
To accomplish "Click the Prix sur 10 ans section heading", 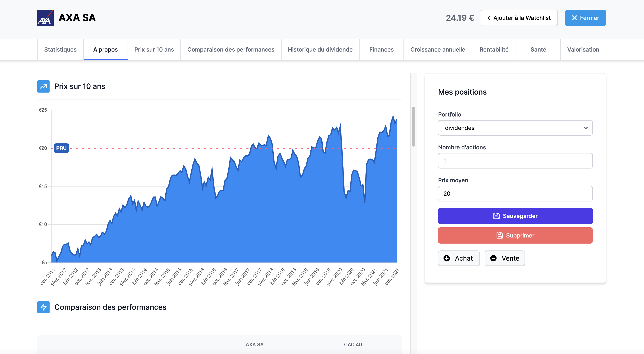I will click(x=80, y=86).
